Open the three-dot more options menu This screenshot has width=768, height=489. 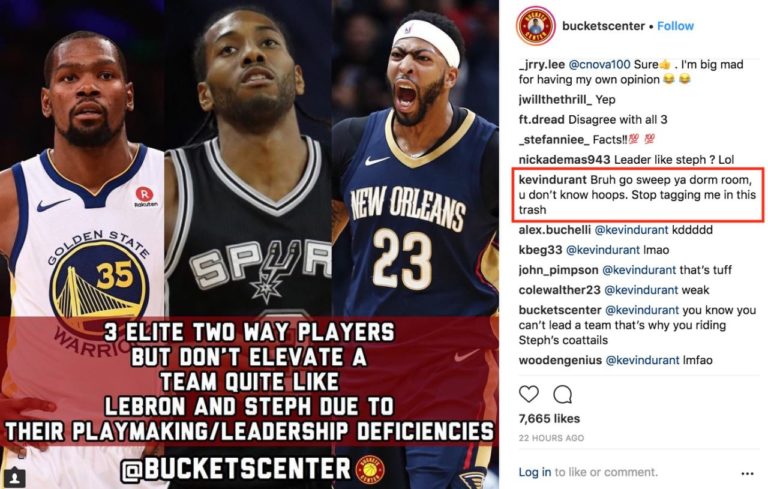pos(747,473)
